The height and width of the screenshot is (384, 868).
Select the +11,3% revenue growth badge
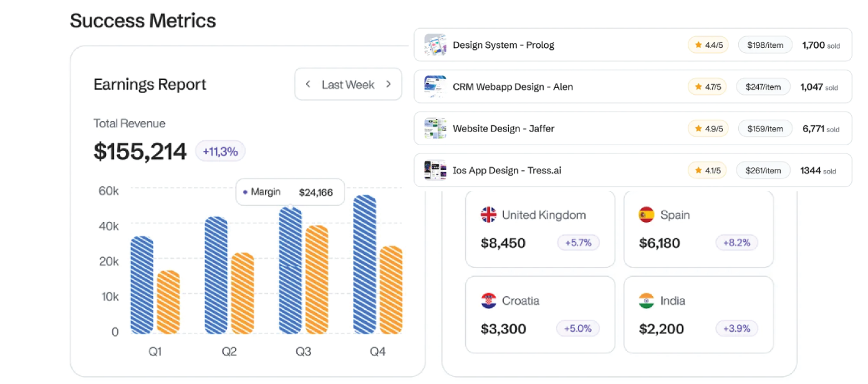[x=220, y=151]
